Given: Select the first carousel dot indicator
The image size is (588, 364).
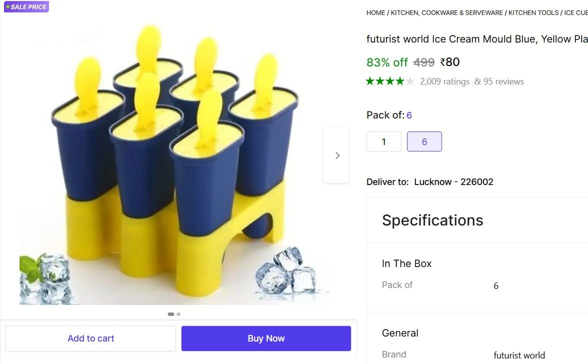Looking at the screenshot, I should point(171,314).
